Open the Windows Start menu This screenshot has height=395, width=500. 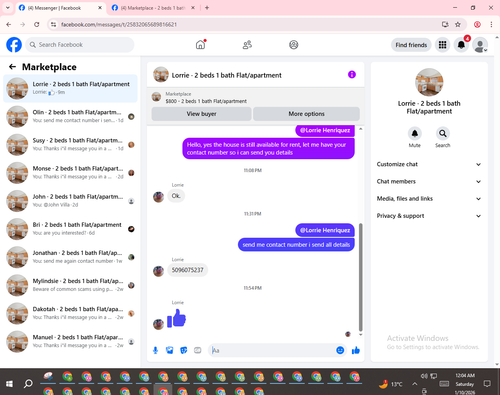click(9, 384)
